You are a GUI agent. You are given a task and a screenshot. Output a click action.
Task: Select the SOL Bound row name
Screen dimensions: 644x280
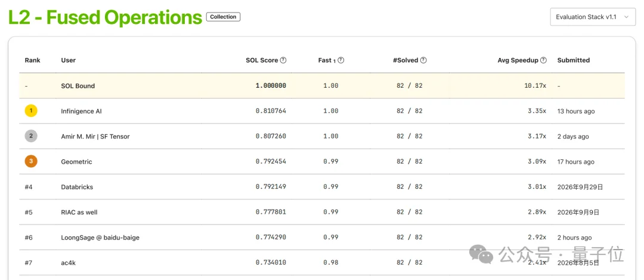[78, 86]
